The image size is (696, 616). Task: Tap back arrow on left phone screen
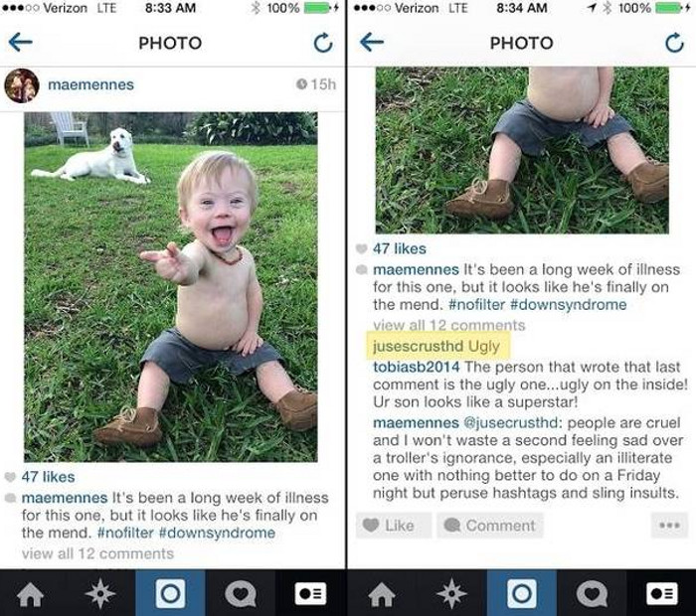point(21,43)
